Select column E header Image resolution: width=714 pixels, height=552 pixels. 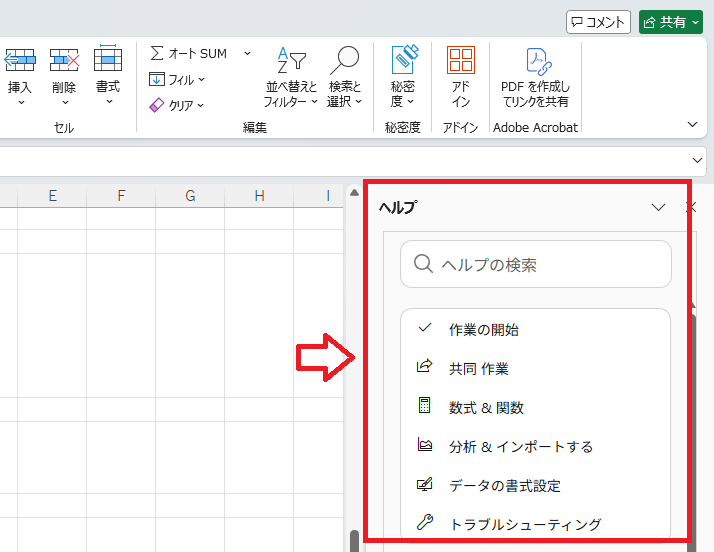pos(52,196)
